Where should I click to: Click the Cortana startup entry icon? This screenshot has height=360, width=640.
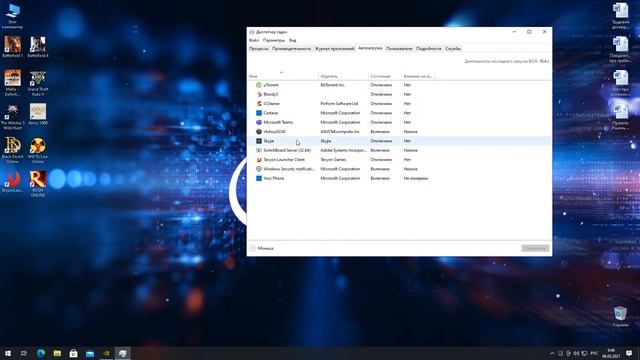pyautogui.click(x=259, y=113)
